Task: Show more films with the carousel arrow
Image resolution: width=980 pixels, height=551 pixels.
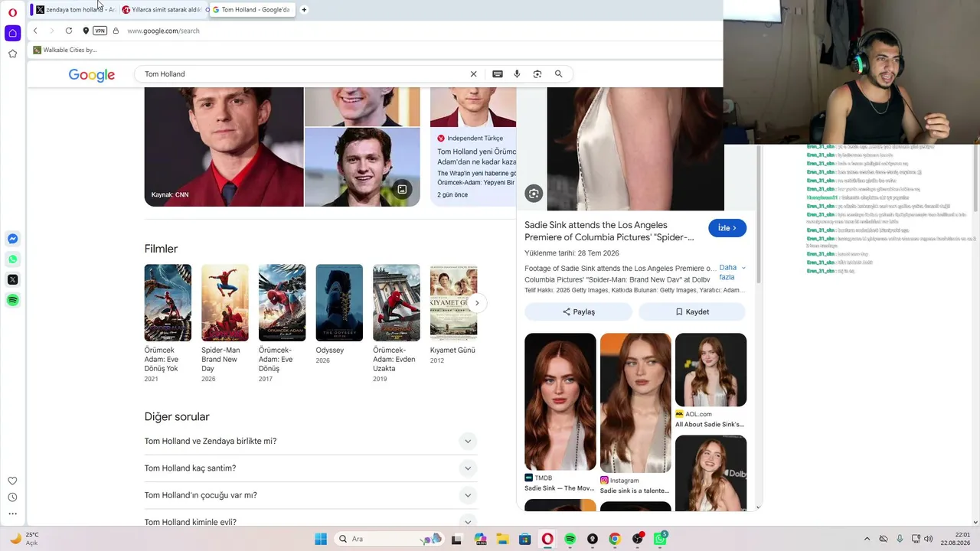Action: click(x=476, y=303)
